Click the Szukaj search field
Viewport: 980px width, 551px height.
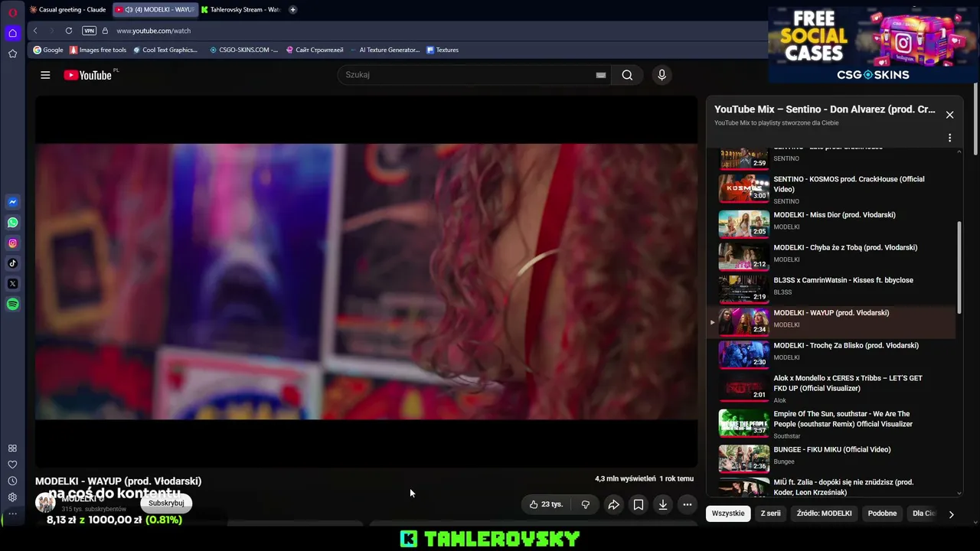click(x=465, y=75)
